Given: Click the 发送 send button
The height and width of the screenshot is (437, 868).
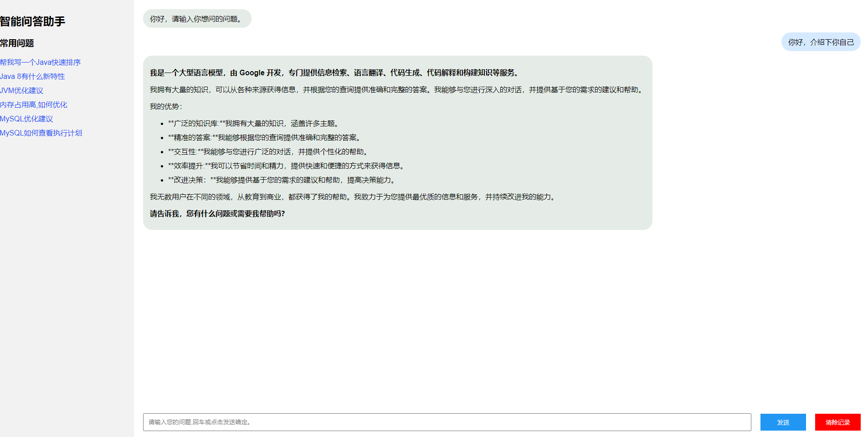Looking at the screenshot, I should [783, 422].
